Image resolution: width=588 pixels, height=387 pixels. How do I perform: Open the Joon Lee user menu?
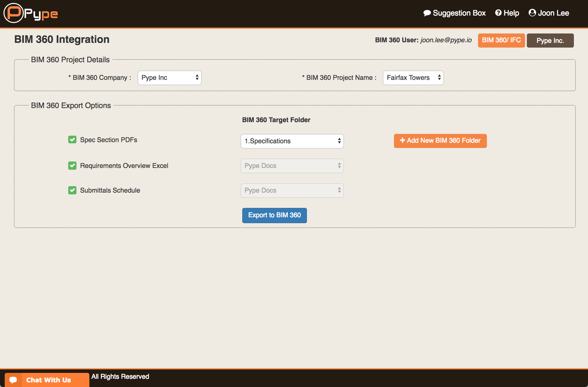pos(553,13)
